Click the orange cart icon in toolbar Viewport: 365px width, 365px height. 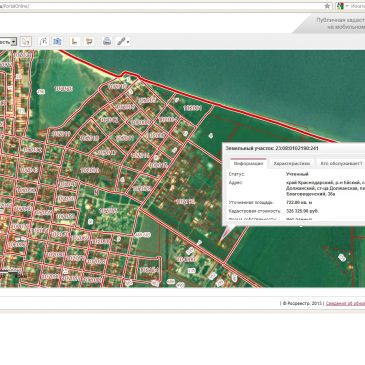coord(89,41)
